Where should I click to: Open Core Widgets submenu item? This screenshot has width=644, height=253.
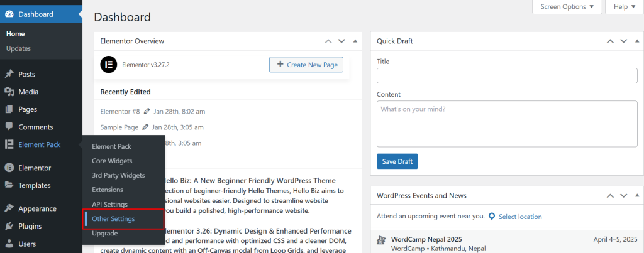(112, 161)
